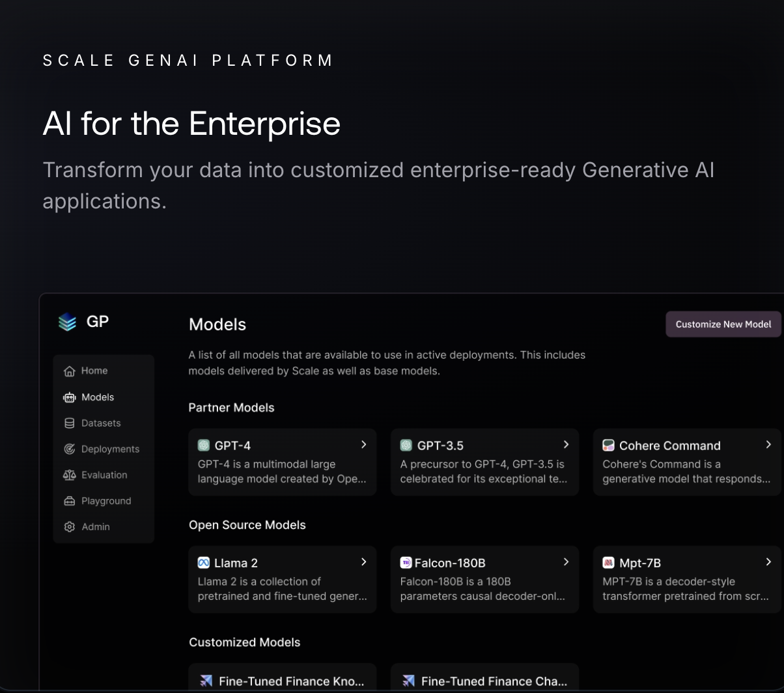Expand the Llama 2 card chevron
The height and width of the screenshot is (693, 784).
click(363, 562)
